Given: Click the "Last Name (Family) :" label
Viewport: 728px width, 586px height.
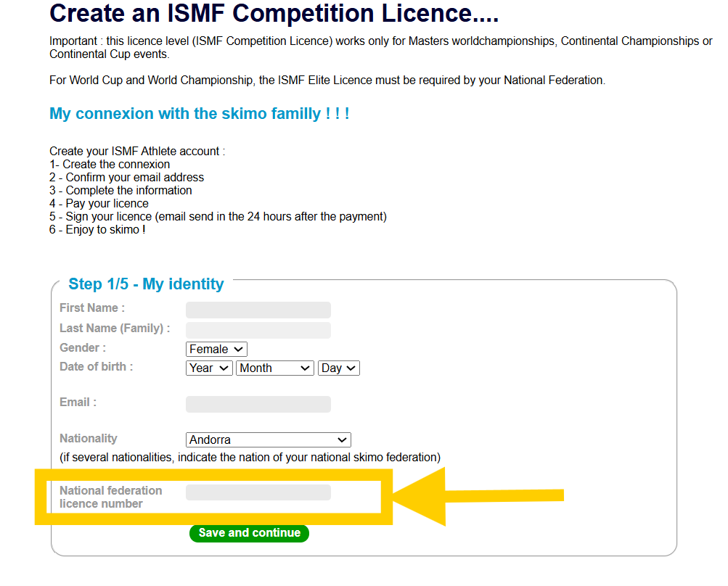Looking at the screenshot, I should [115, 329].
